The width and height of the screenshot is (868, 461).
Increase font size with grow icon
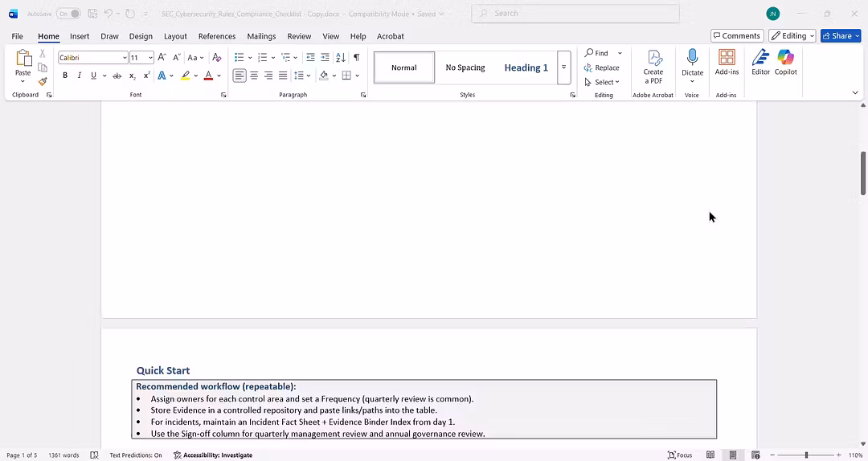point(162,58)
